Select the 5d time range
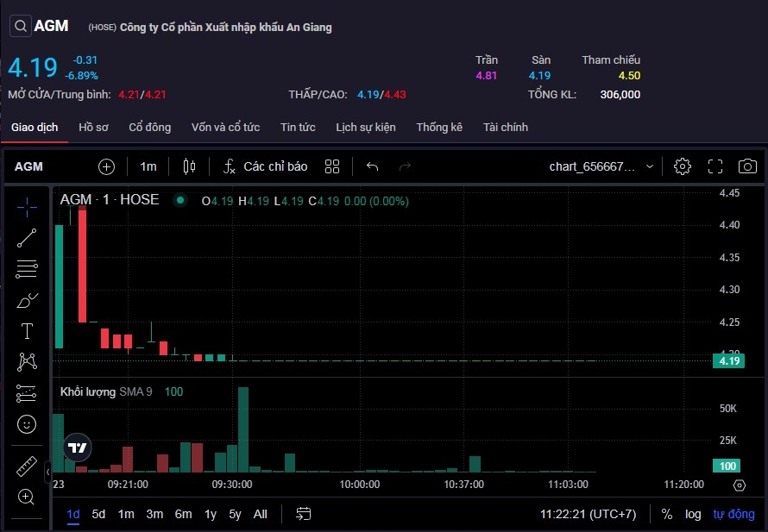Viewport: 768px width, 532px height. click(x=98, y=514)
